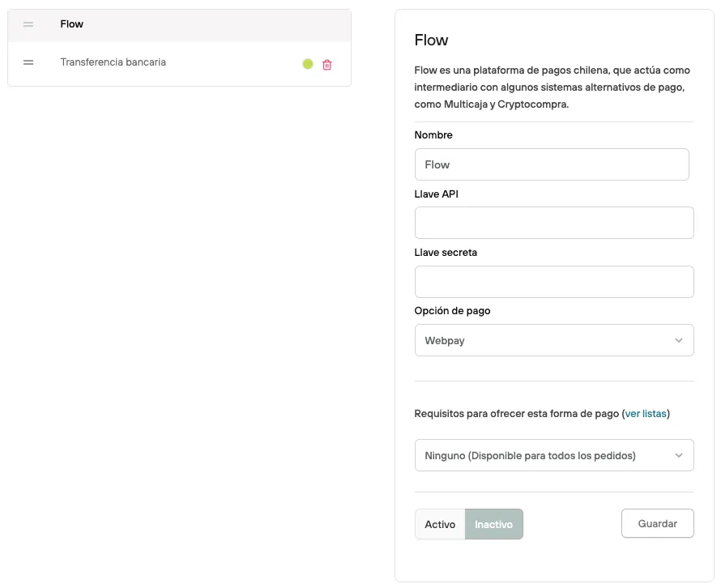This screenshot has width=721, height=588.
Task: Open the requisitos Ninguno dropdown
Action: [x=554, y=455]
